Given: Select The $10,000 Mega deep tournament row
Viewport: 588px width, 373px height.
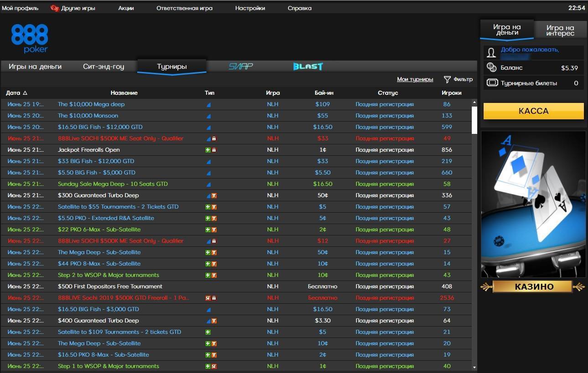Looking at the screenshot, I should [91, 104].
